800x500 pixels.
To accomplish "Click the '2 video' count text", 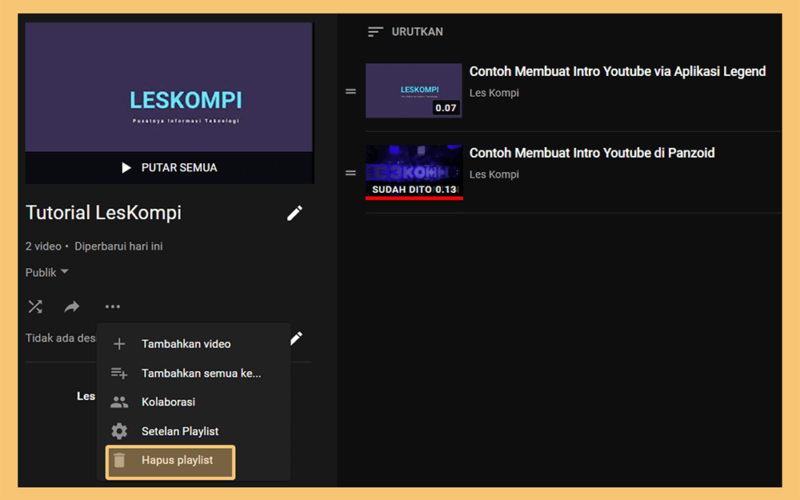I will click(x=43, y=246).
